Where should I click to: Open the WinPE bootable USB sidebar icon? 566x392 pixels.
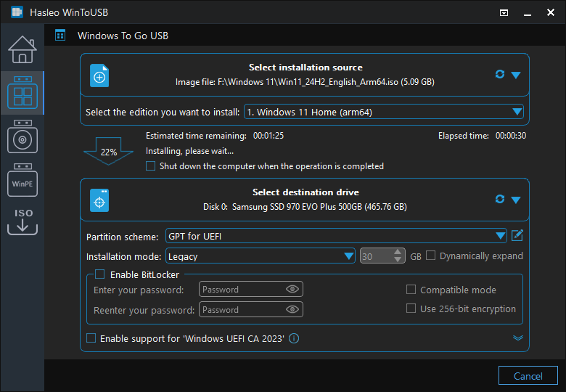22,180
